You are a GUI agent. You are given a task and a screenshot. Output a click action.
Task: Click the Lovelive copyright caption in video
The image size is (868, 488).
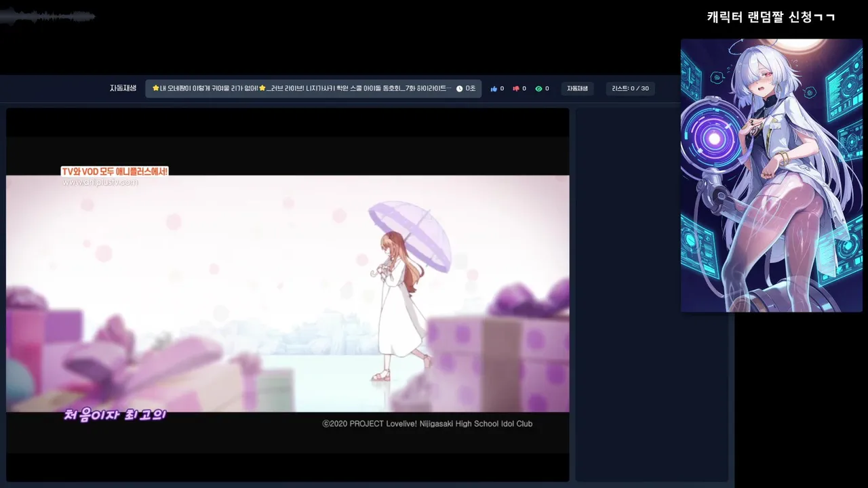pos(427,424)
